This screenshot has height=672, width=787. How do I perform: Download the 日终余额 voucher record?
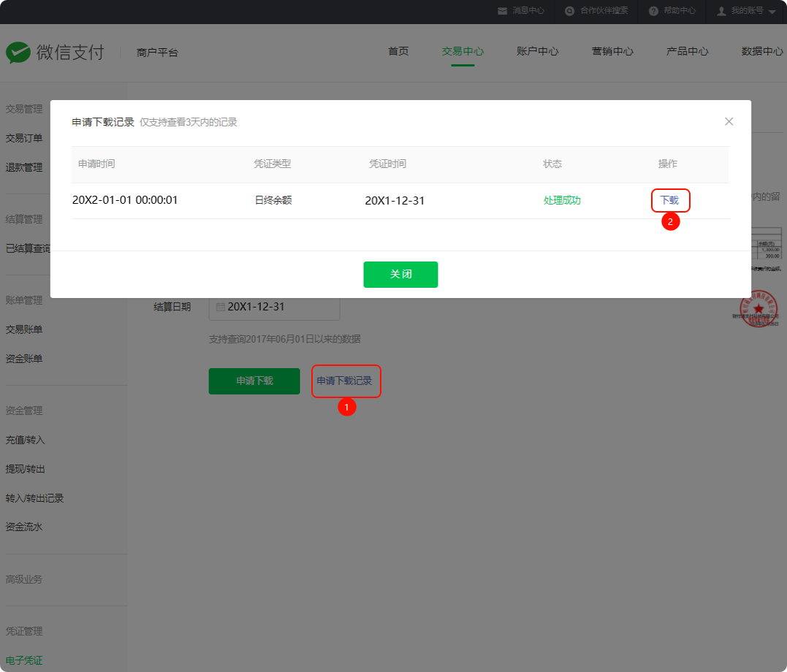pyautogui.click(x=669, y=200)
